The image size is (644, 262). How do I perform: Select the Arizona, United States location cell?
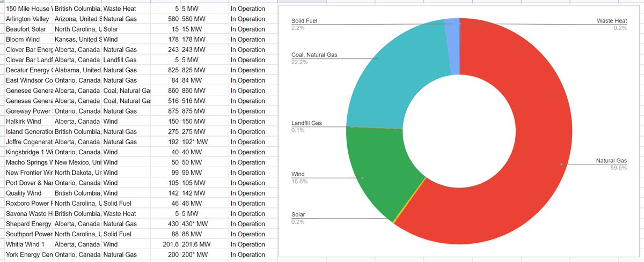pos(77,19)
